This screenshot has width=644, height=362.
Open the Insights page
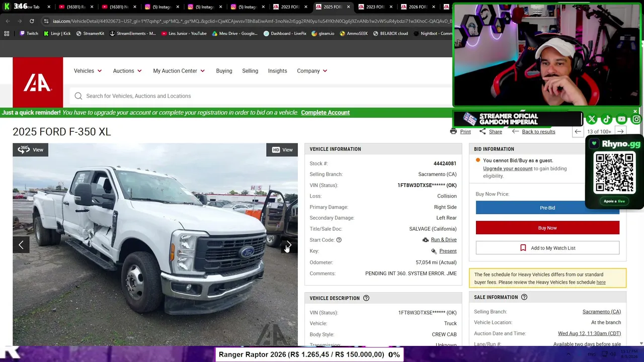pos(277,71)
